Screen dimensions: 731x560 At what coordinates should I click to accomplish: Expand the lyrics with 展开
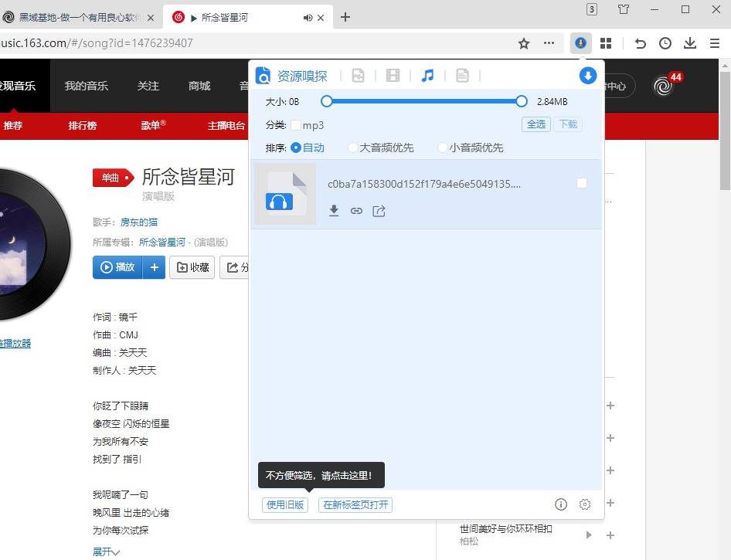click(106, 552)
